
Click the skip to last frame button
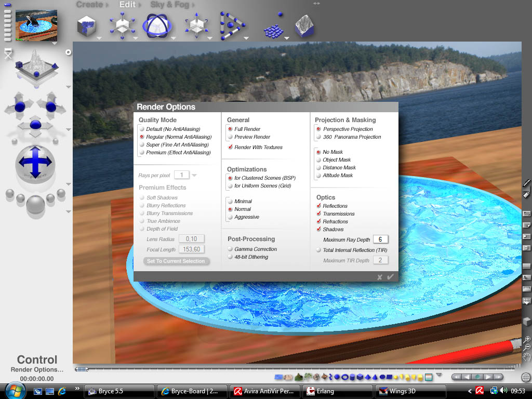point(498,377)
